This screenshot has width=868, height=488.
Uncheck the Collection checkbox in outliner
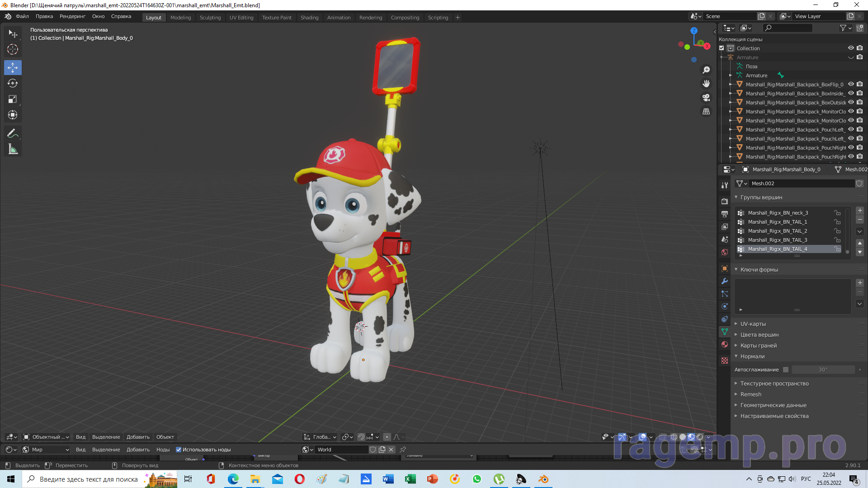[x=722, y=48]
